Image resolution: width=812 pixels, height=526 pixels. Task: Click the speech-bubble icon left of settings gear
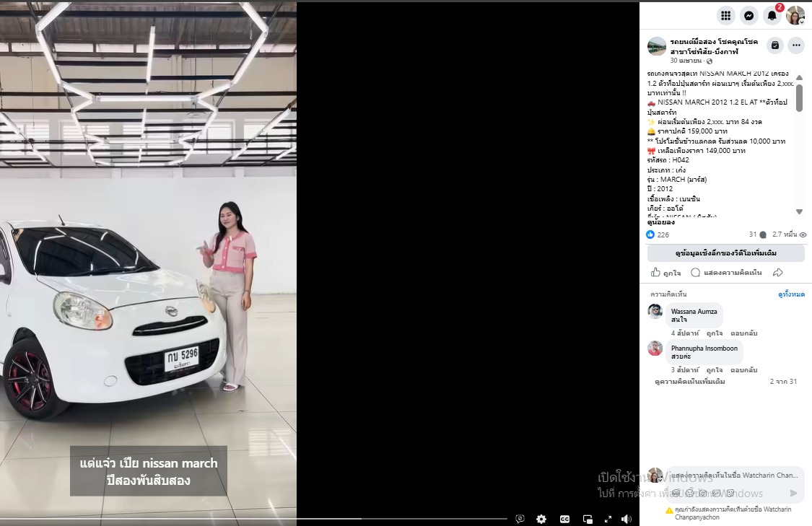pos(520,519)
